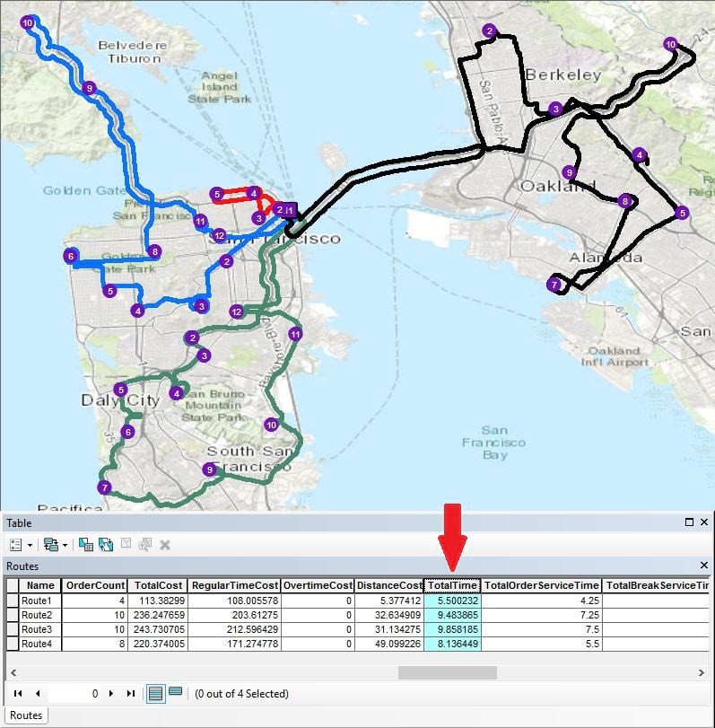Click TotalTime value 5.500232
The image size is (715, 728).
click(452, 601)
